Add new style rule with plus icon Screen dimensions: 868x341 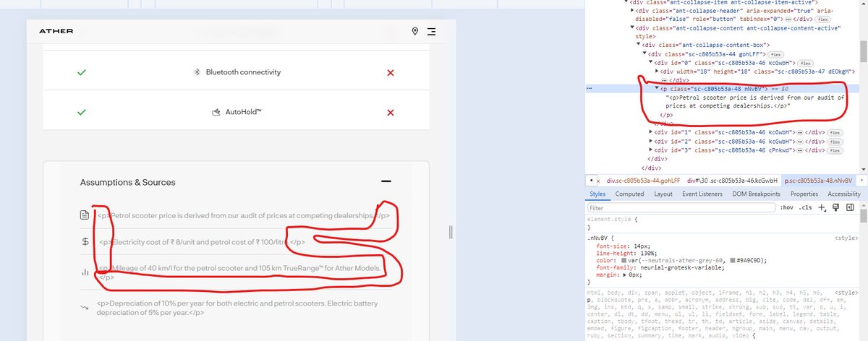(821, 207)
